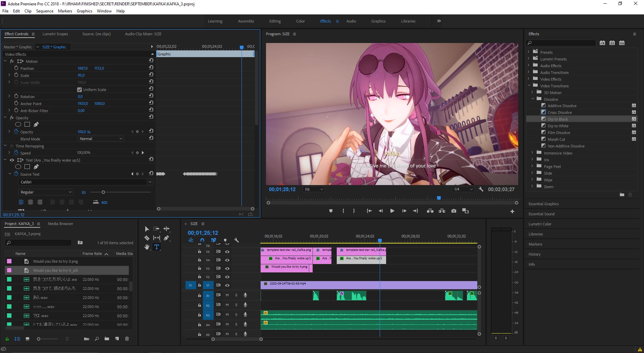Select the Selection (arrow) tool
The image size is (644, 353).
pyautogui.click(x=147, y=229)
